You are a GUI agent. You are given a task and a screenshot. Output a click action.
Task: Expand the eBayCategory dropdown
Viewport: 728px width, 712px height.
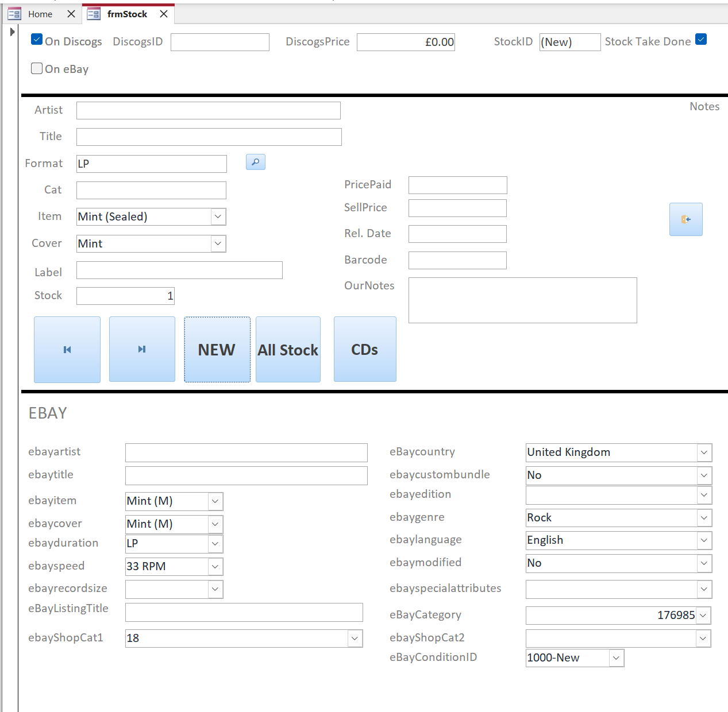703,616
